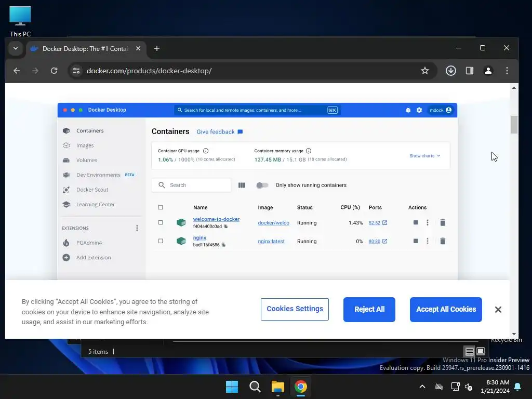Open Dev Environments BETA section
532x399 pixels.
98,175
